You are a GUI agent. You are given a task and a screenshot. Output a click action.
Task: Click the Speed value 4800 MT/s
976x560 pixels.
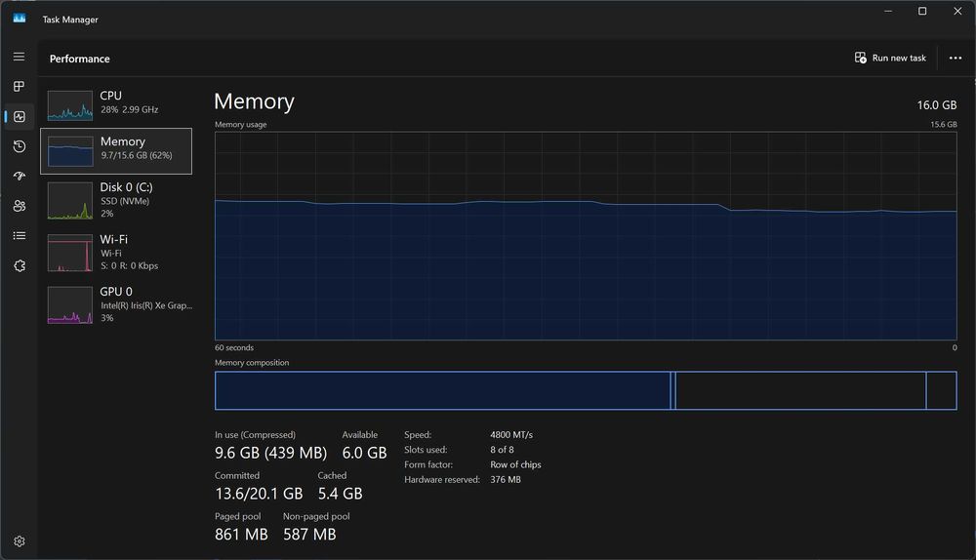point(511,435)
